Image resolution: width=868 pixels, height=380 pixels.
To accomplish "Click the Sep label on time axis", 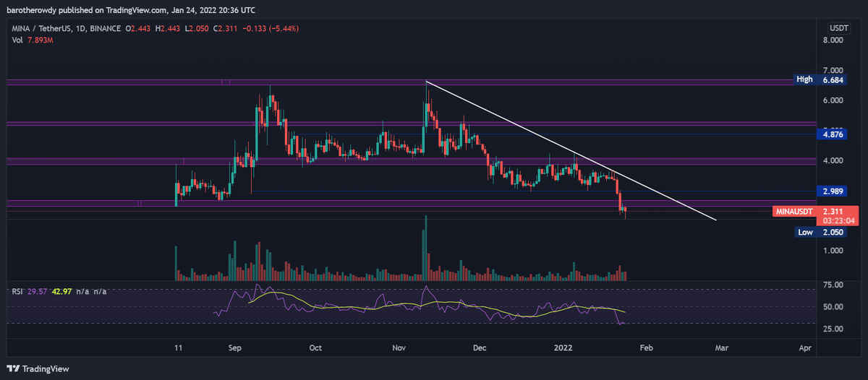I will coord(237,347).
